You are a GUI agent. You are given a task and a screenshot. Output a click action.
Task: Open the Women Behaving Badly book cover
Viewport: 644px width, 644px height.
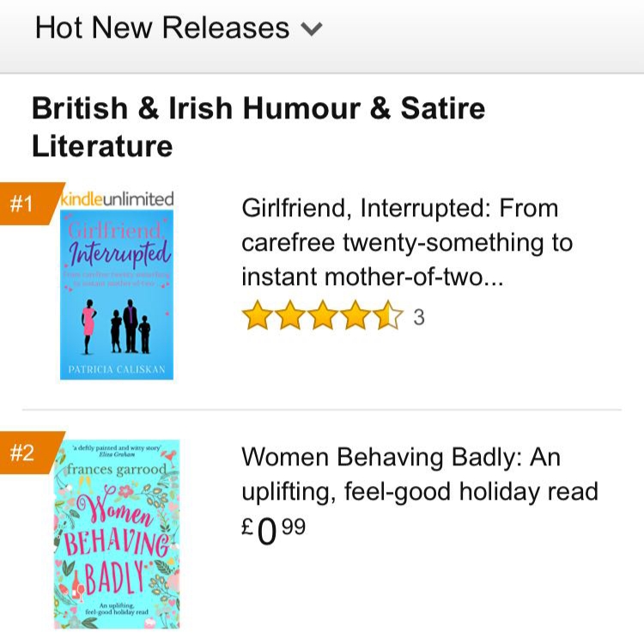click(x=115, y=533)
